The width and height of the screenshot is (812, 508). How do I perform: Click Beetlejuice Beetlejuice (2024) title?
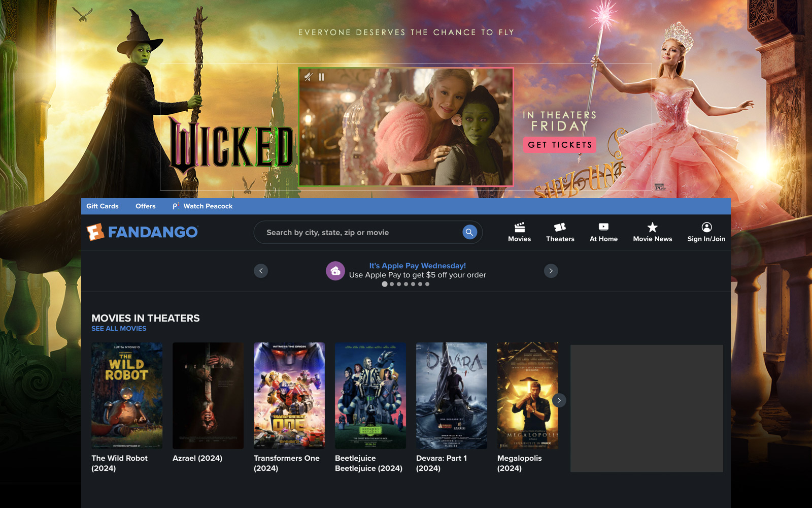tap(368, 463)
